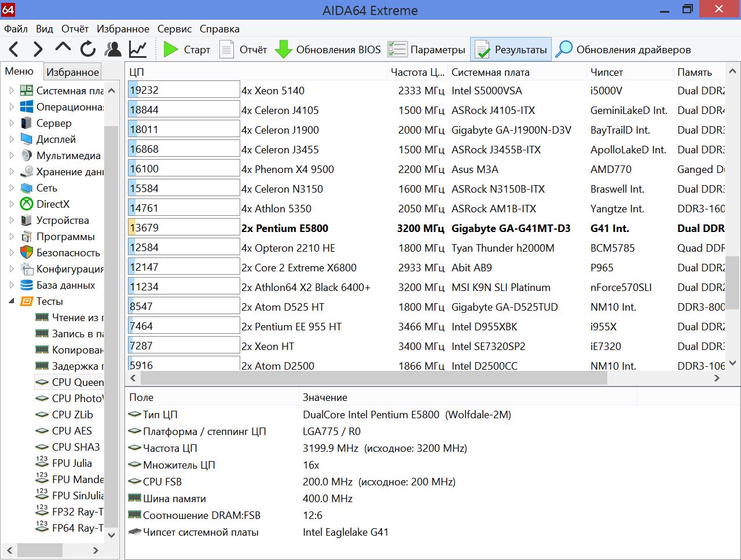The height and width of the screenshot is (560, 741).
Task: Collapse the Тесты tree node
Action: 12,301
